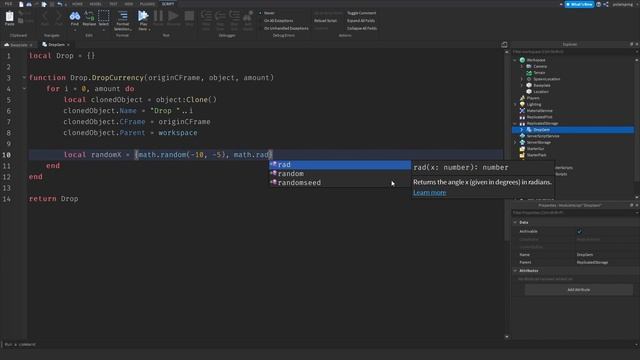Open the Learn more link in tooltip
The width and height of the screenshot is (640, 360).
tap(429, 193)
